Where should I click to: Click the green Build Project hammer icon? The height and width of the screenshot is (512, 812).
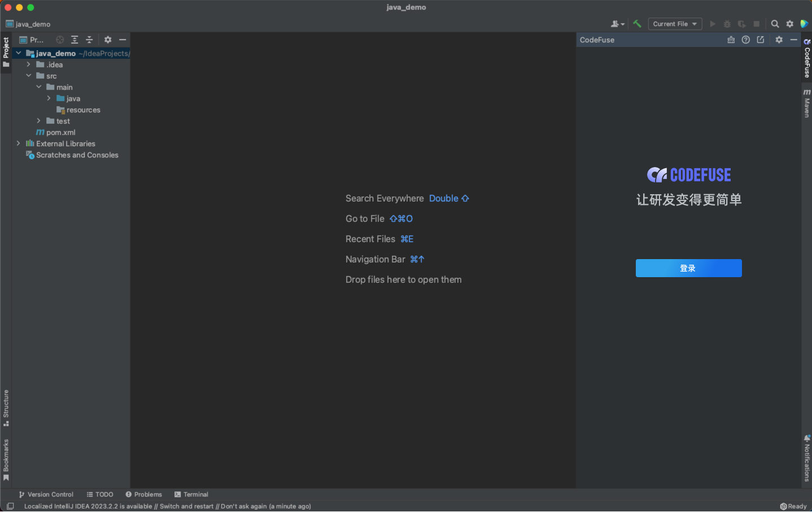click(637, 24)
